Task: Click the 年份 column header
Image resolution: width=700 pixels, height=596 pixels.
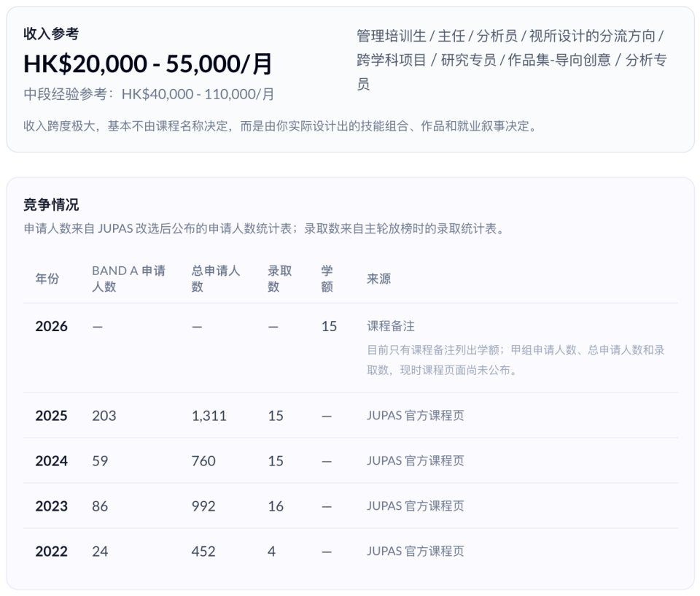Action: click(47, 279)
